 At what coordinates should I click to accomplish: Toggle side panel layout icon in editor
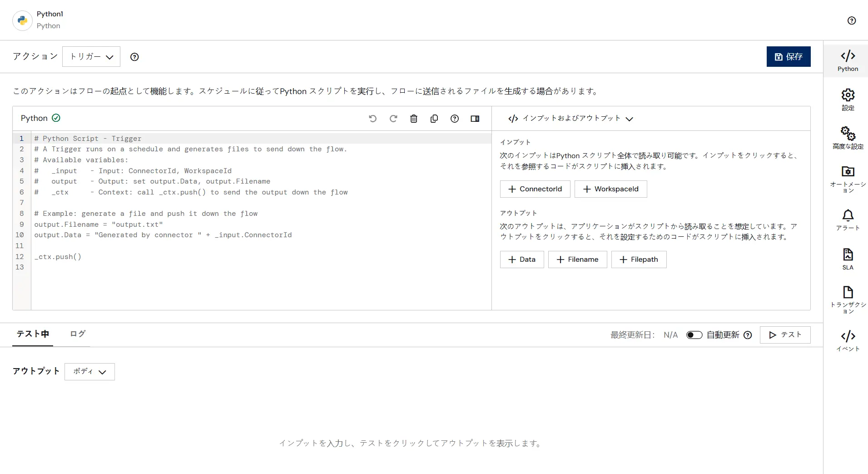pos(475,119)
